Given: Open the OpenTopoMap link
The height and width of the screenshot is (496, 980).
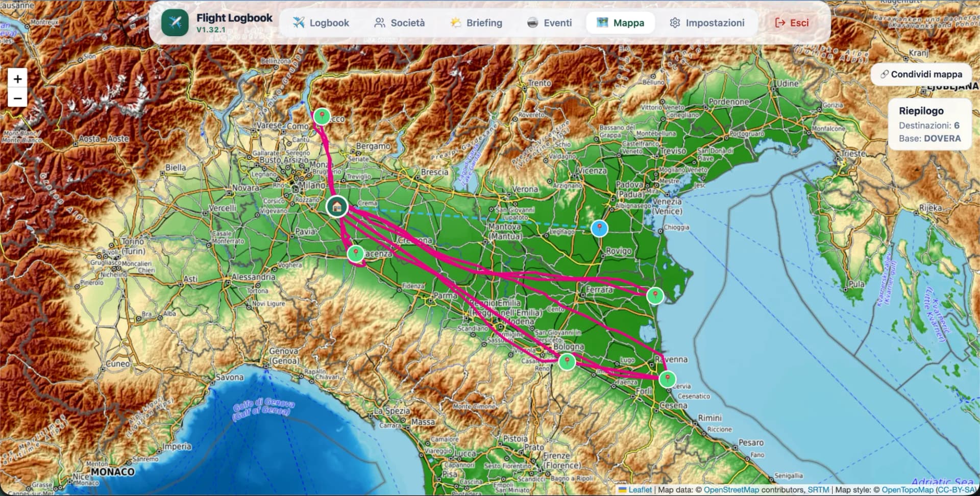Looking at the screenshot, I should pos(908,490).
